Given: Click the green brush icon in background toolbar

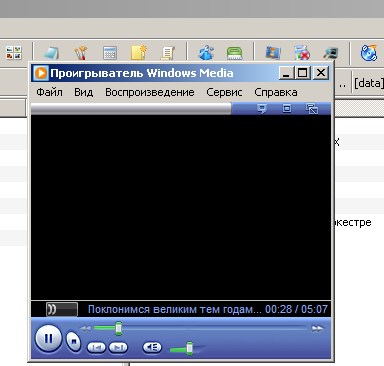Looking at the screenshot, I should (x=235, y=53).
